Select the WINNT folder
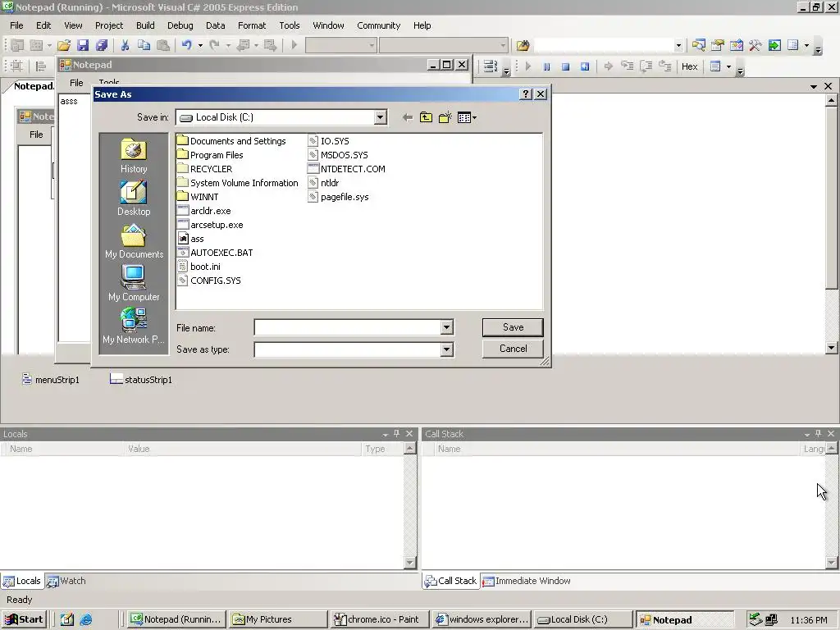The image size is (840, 630). (x=198, y=197)
